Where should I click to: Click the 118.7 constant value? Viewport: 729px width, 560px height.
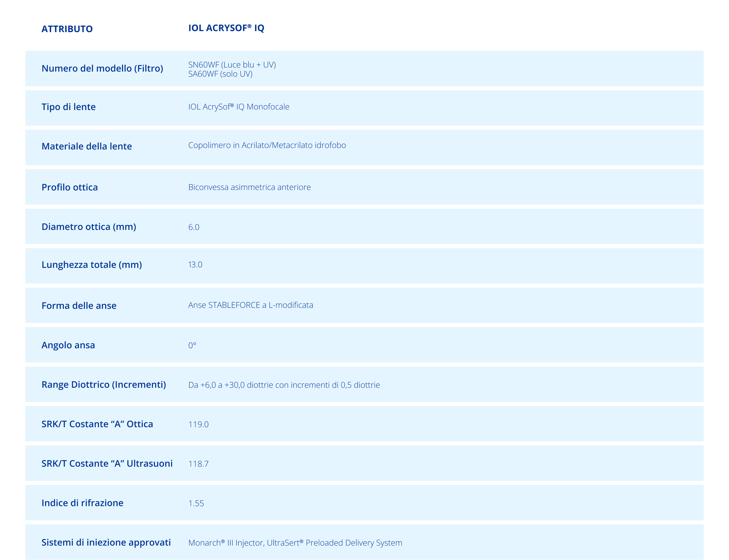pos(198,464)
